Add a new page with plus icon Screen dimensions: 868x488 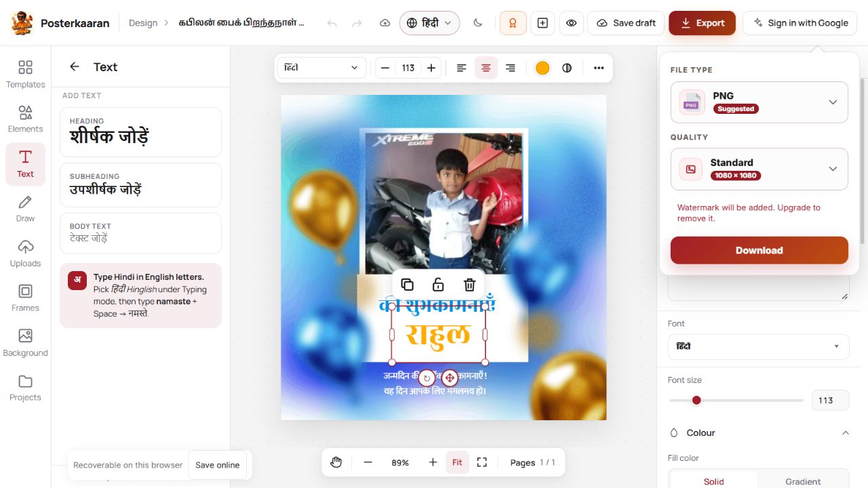coord(542,23)
